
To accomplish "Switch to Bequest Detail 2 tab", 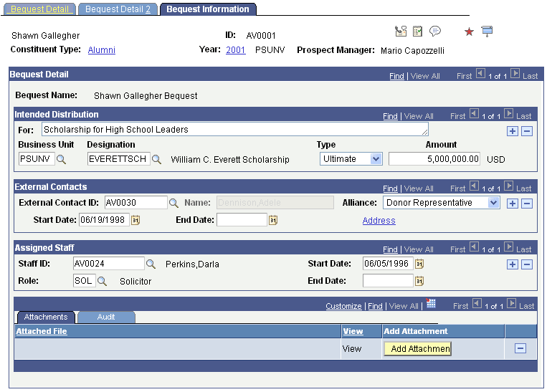I will click(x=118, y=9).
